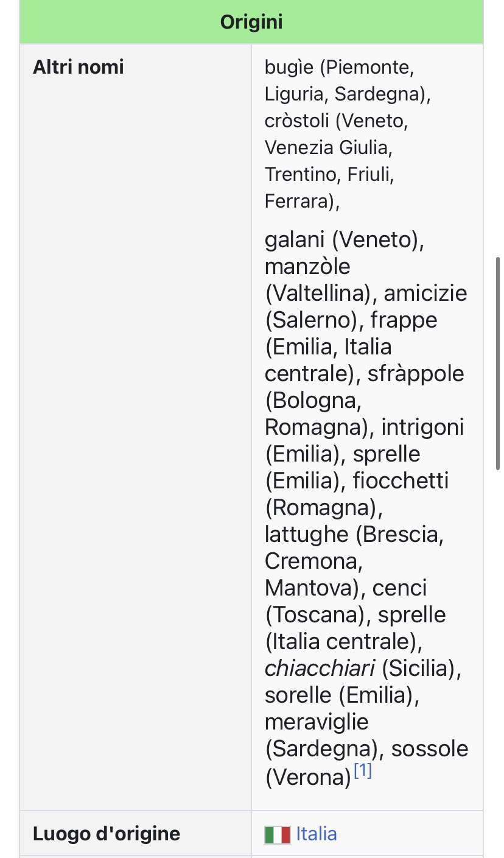Select the Luogo d'origine row label

pyautogui.click(x=107, y=834)
